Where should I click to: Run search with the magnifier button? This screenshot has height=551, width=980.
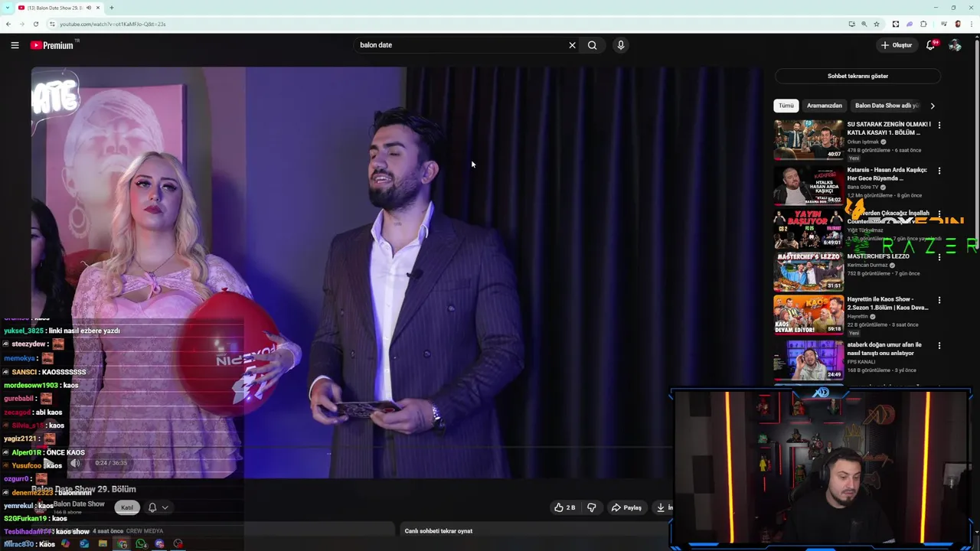(x=592, y=45)
